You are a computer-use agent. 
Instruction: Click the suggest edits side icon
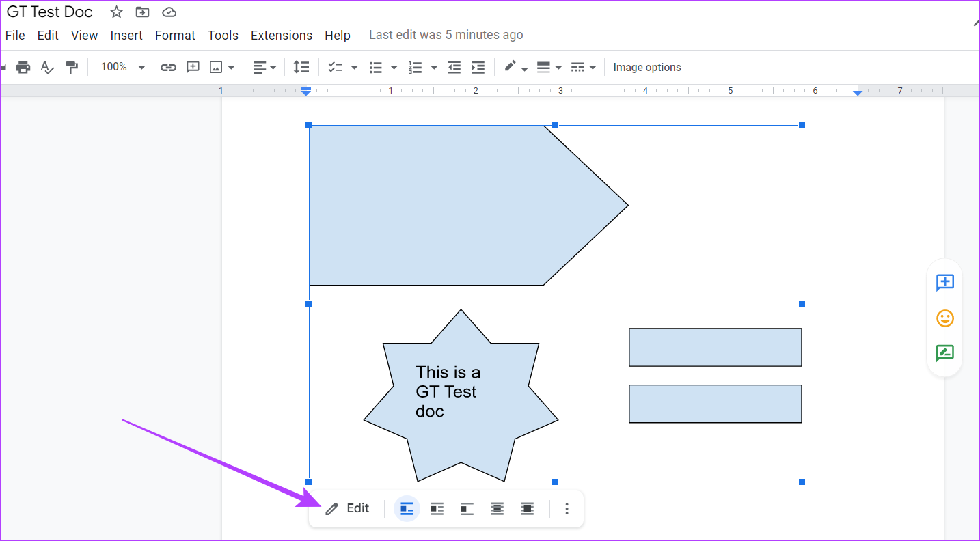click(x=944, y=353)
